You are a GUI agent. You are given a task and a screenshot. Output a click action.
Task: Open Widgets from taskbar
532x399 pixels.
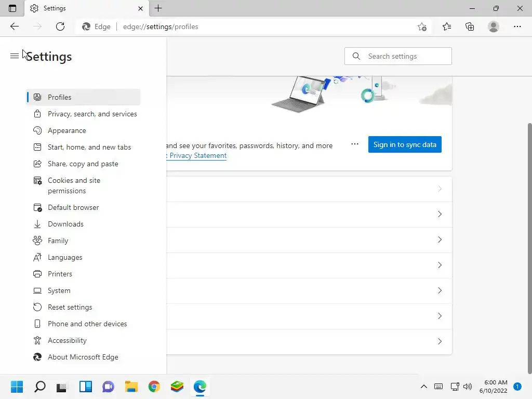pos(86,387)
